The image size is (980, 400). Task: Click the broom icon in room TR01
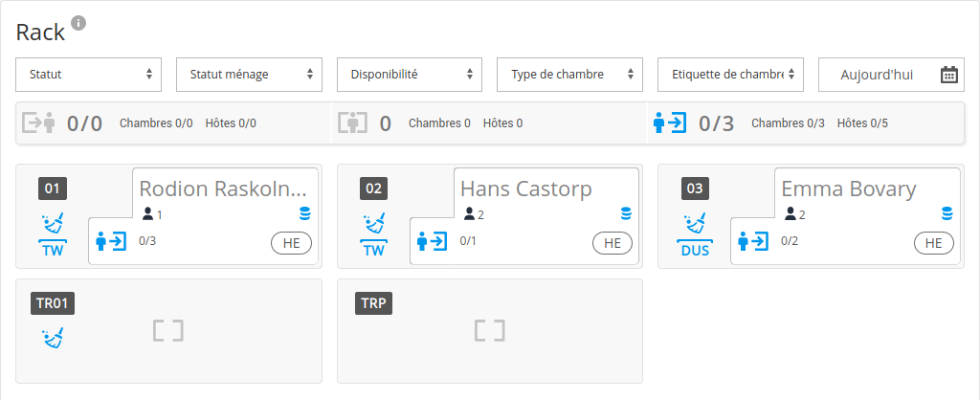(54, 335)
